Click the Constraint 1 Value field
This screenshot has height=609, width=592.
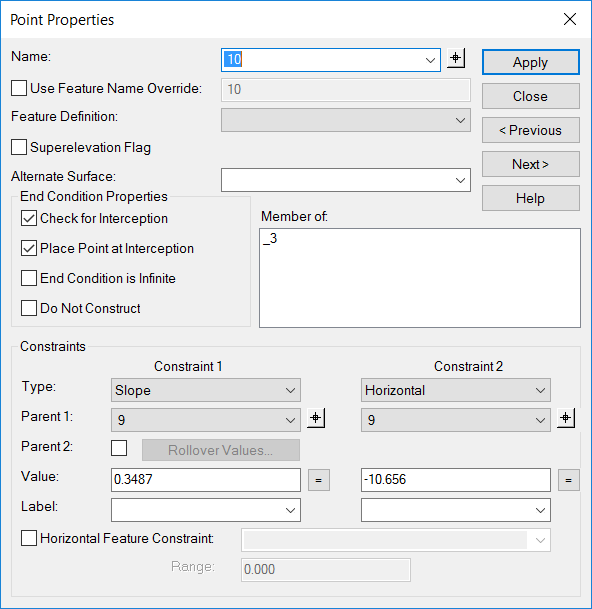coord(206,480)
